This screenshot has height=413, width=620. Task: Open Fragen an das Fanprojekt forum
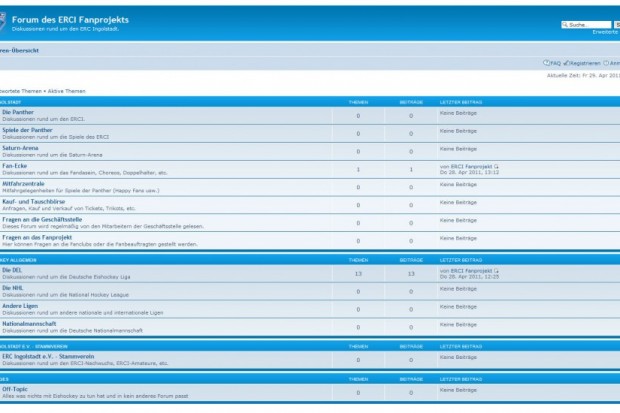(x=37, y=237)
